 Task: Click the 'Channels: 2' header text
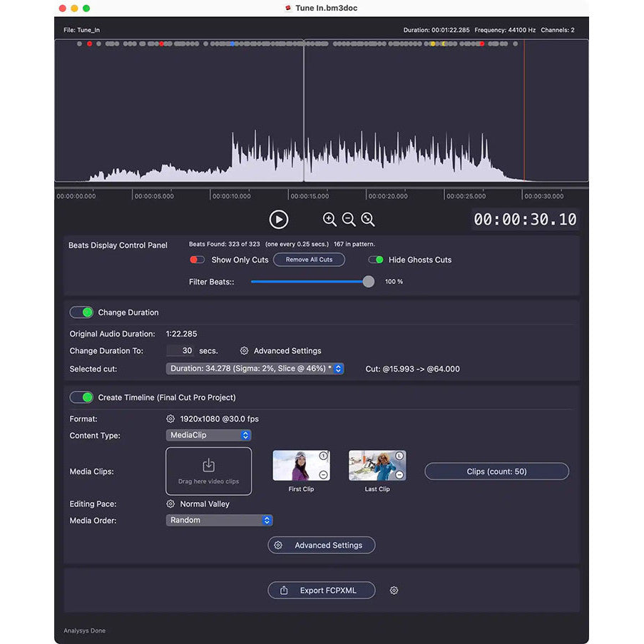[x=557, y=30]
